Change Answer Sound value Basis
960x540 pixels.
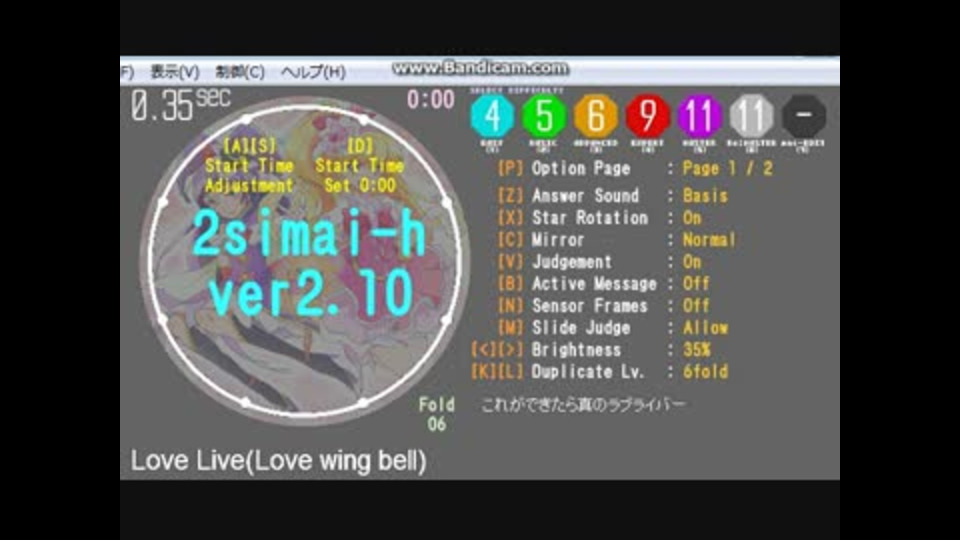pyautogui.click(x=705, y=195)
